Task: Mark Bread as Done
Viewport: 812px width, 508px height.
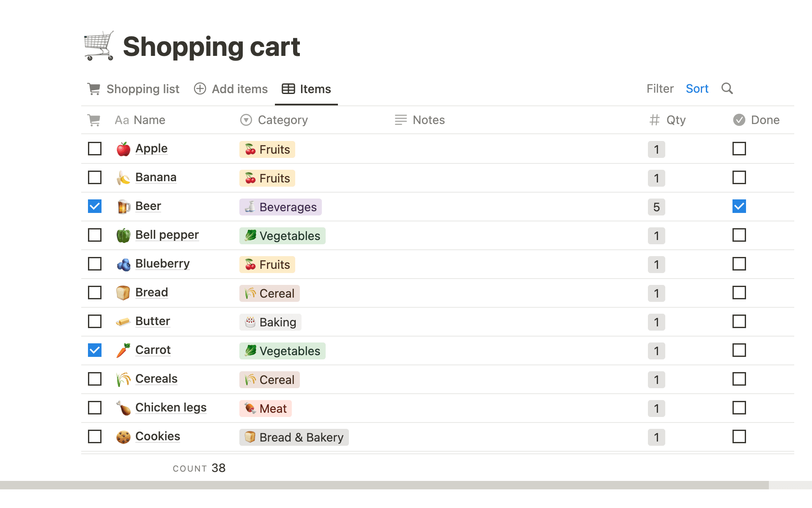Action: (739, 293)
